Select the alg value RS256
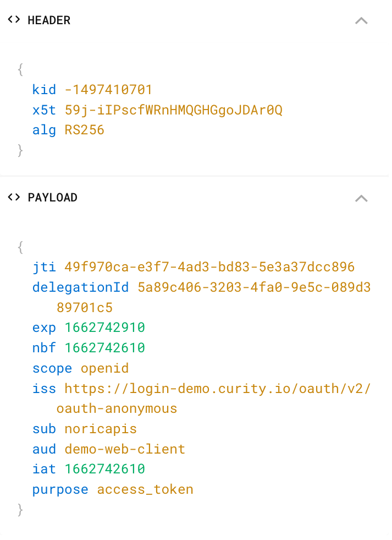The height and width of the screenshot is (540, 392). (x=84, y=130)
